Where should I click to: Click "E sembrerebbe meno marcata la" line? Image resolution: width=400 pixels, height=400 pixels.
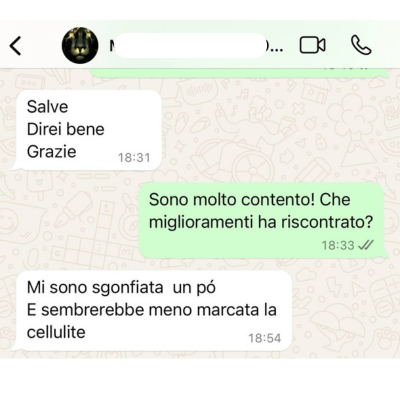[152, 310]
